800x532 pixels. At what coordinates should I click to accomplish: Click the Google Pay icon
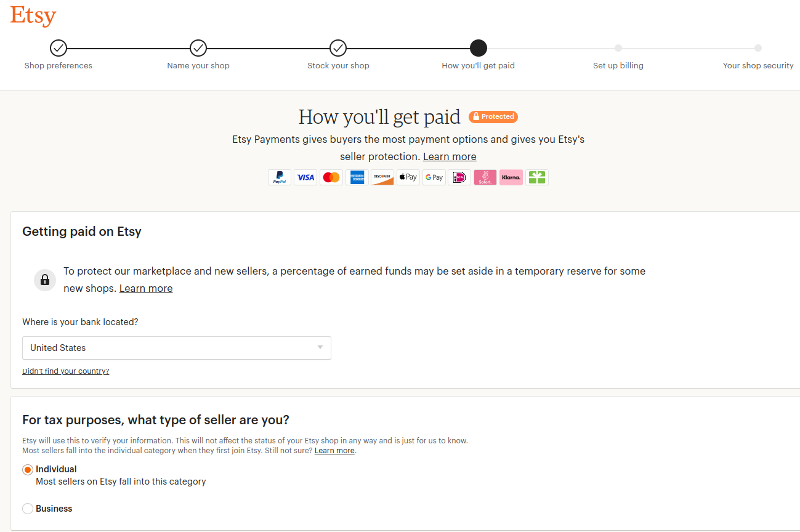434,177
